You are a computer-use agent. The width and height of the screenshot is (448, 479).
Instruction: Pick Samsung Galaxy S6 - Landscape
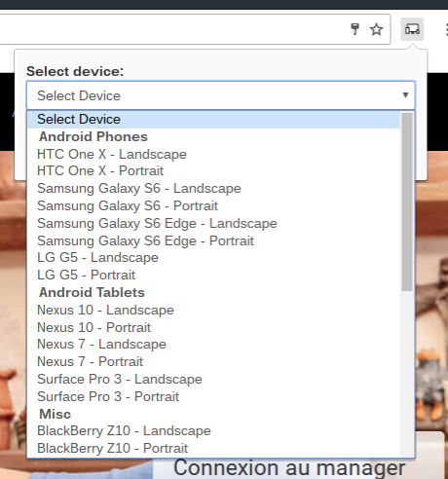click(213, 189)
